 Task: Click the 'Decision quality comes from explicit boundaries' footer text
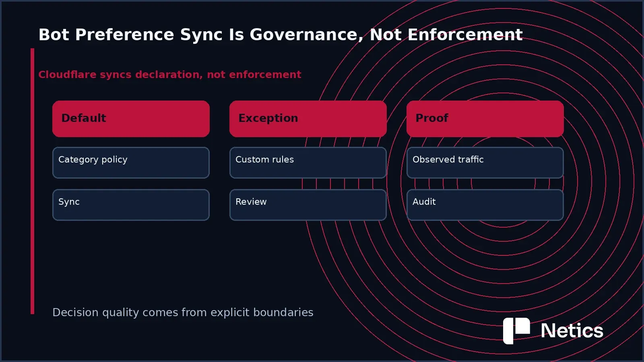pos(183,313)
